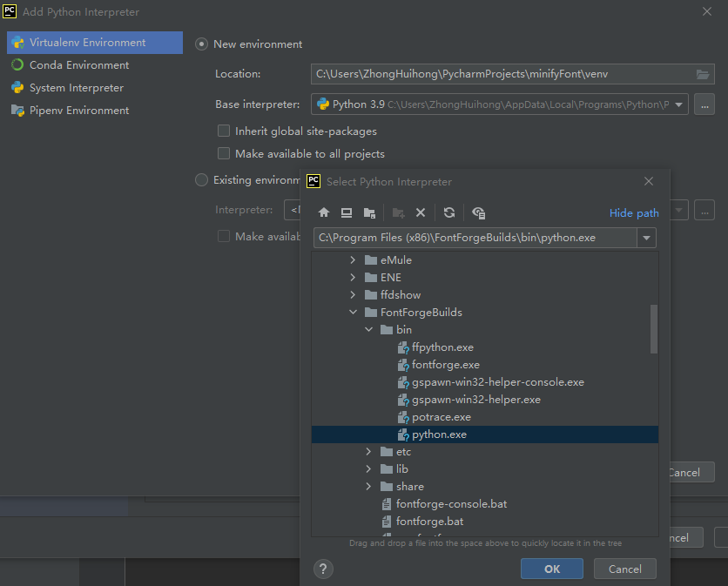Viewport: 728px width, 586px height.
Task: Click the FontForgeBuilds folder icon
Action: [370, 313]
